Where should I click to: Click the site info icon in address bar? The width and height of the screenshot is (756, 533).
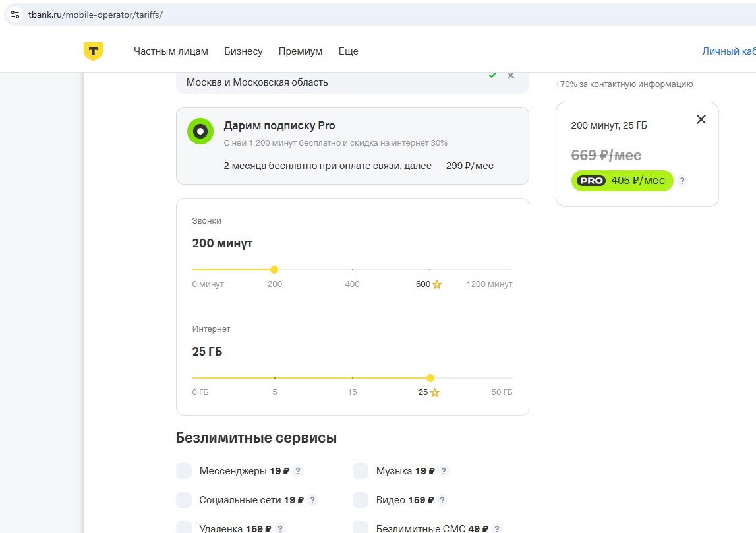(16, 15)
